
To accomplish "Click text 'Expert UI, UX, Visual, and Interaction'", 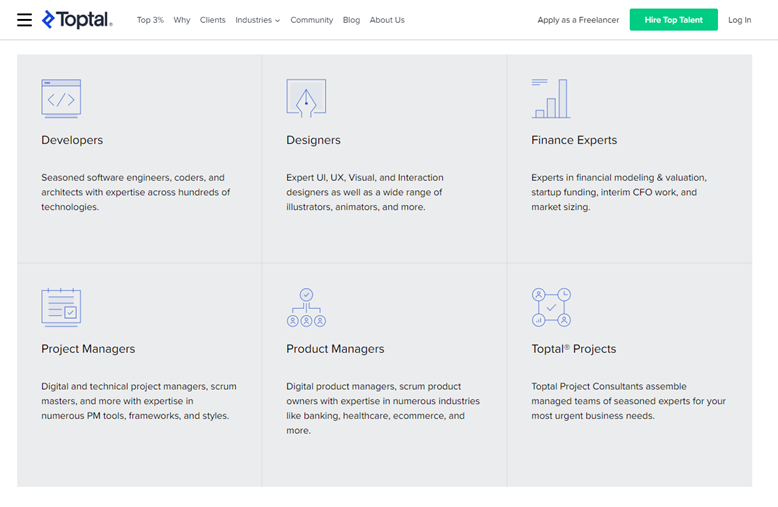I will pos(365,178).
